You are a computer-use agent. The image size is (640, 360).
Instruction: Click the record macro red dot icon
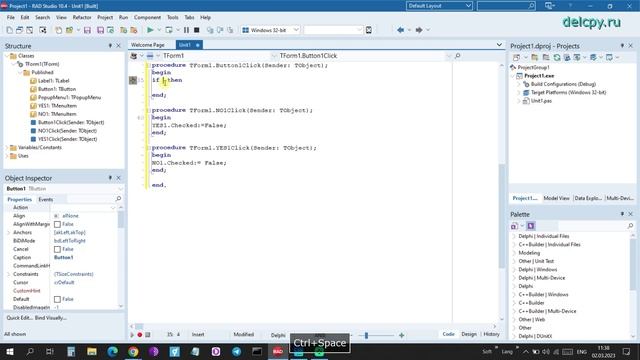pyautogui.click(x=140, y=335)
